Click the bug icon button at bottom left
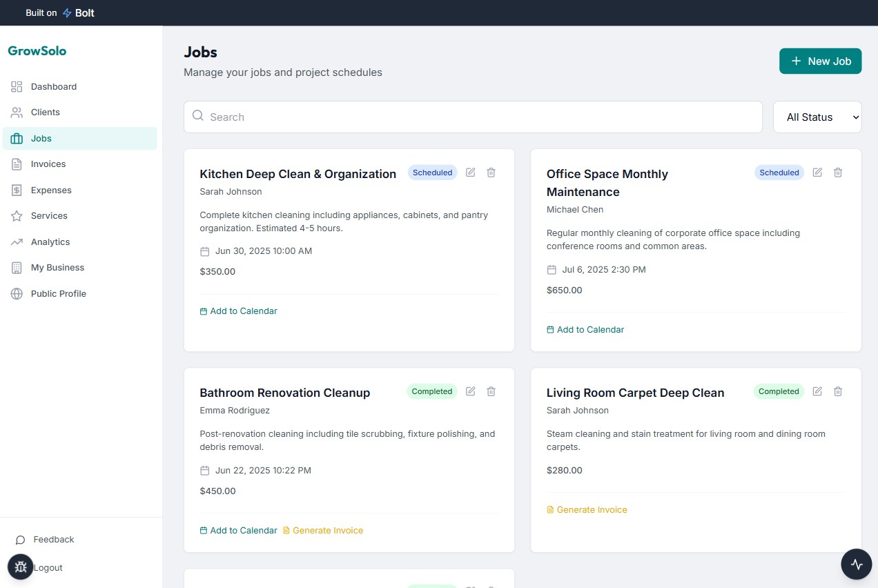This screenshot has width=878, height=588. point(21,567)
